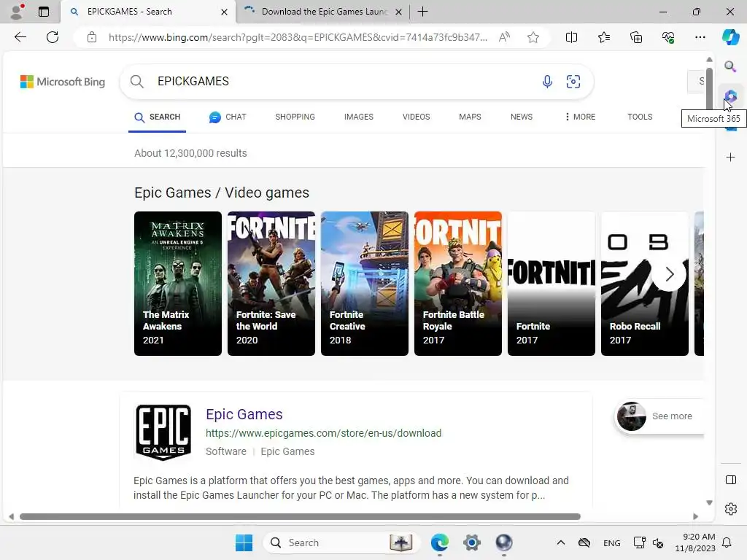Viewport: 747px width, 560px height.
Task: Close the EPICKGAMES - Search tab
Action: point(224,12)
